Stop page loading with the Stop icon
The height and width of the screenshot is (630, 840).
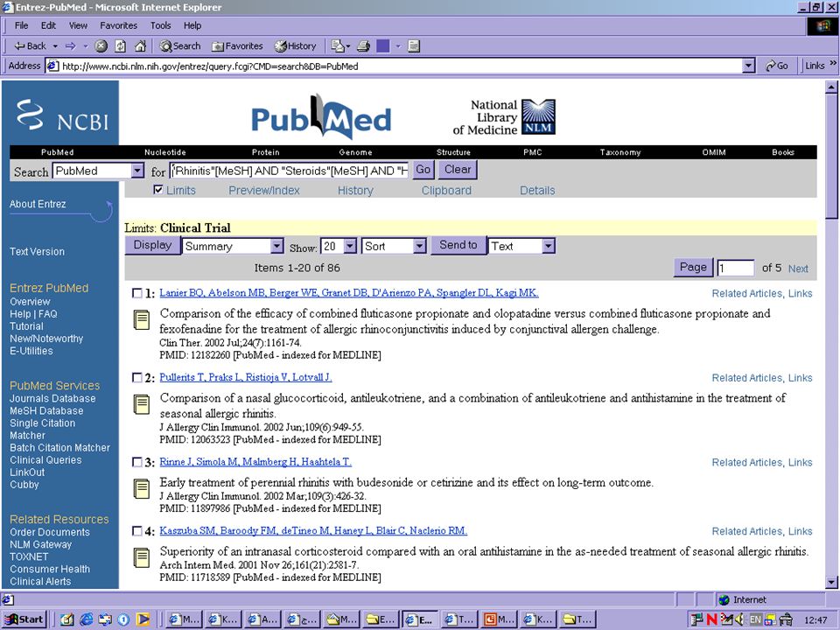[101, 46]
